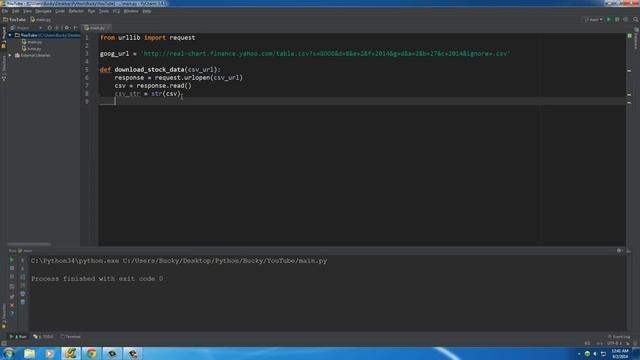
Task: Open the View menu
Action: click(27, 11)
